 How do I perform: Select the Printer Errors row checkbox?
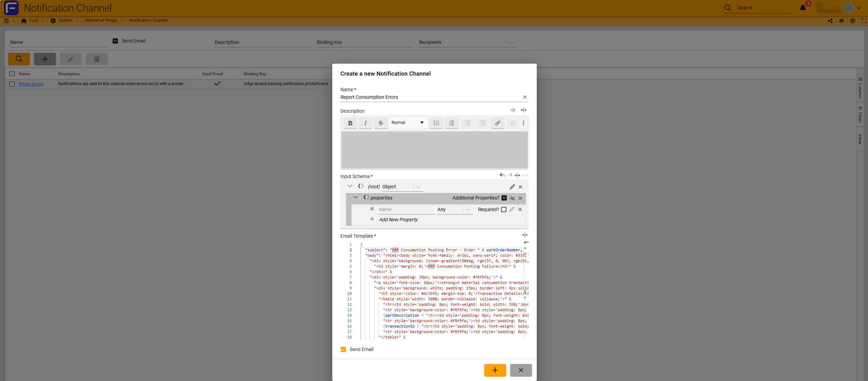pos(12,84)
